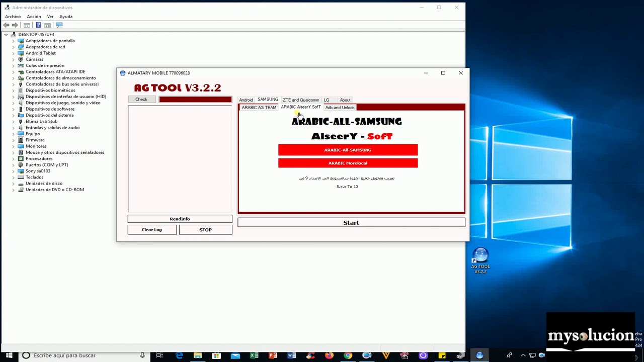
Task: Click the Start button in AG Tool
Action: click(x=351, y=223)
